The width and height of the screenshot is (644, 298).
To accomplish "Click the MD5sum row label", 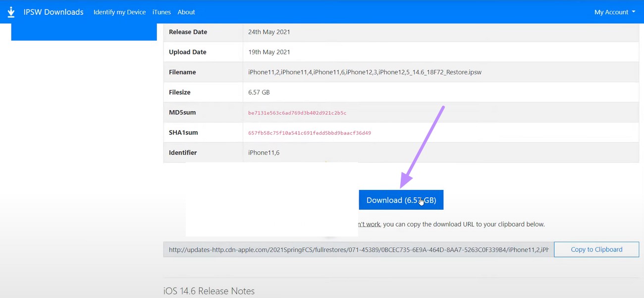I will tap(182, 113).
